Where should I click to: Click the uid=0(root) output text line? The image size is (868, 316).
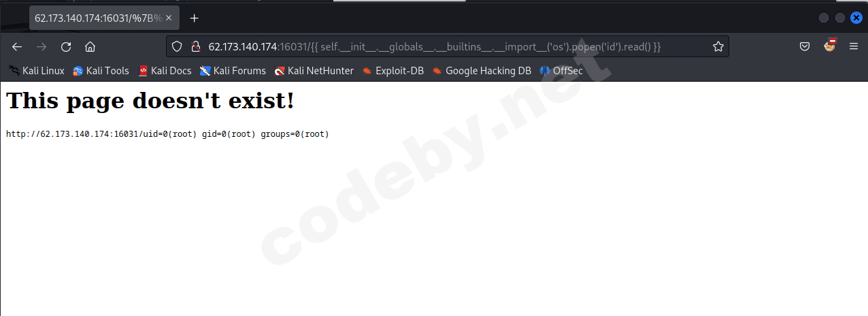(167, 134)
